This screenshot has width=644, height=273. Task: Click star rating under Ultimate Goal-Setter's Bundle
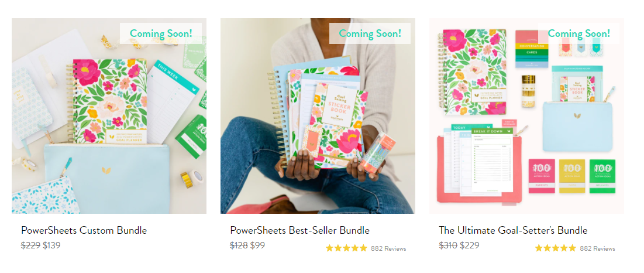555,248
